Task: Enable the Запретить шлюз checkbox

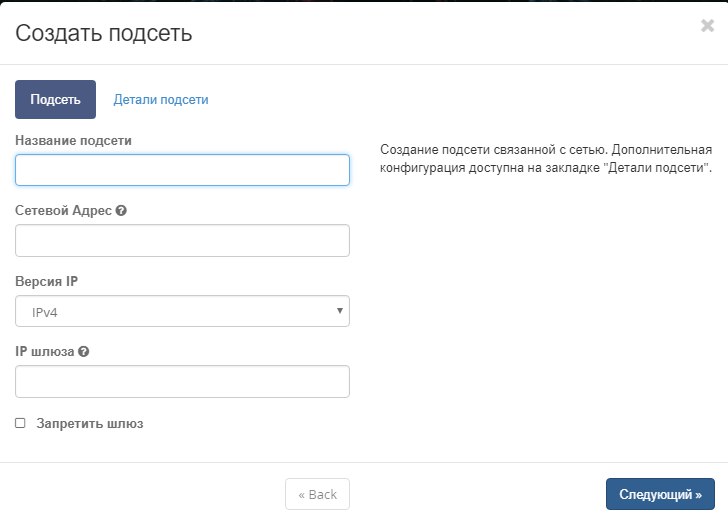Action: point(20,423)
